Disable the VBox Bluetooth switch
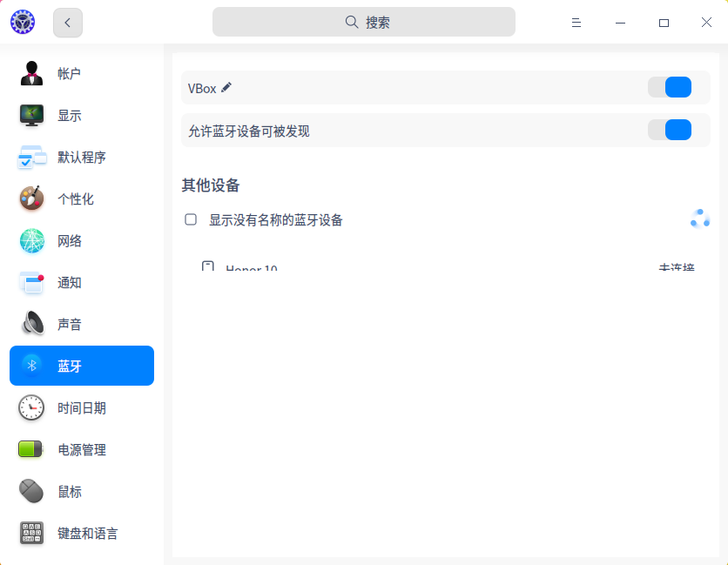This screenshot has height=565, width=728. coord(671,87)
